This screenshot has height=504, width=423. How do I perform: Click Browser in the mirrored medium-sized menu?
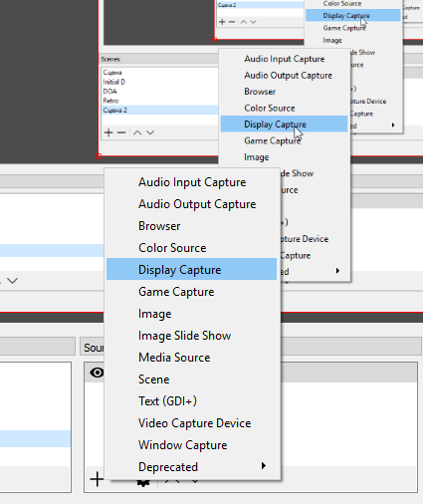click(285, 92)
